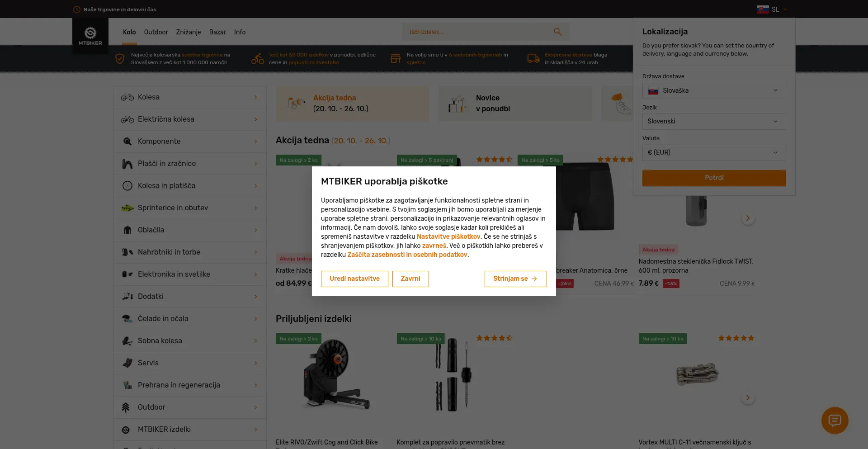Click the Uredi nastavitve button
This screenshot has height=449, width=868.
tap(354, 279)
